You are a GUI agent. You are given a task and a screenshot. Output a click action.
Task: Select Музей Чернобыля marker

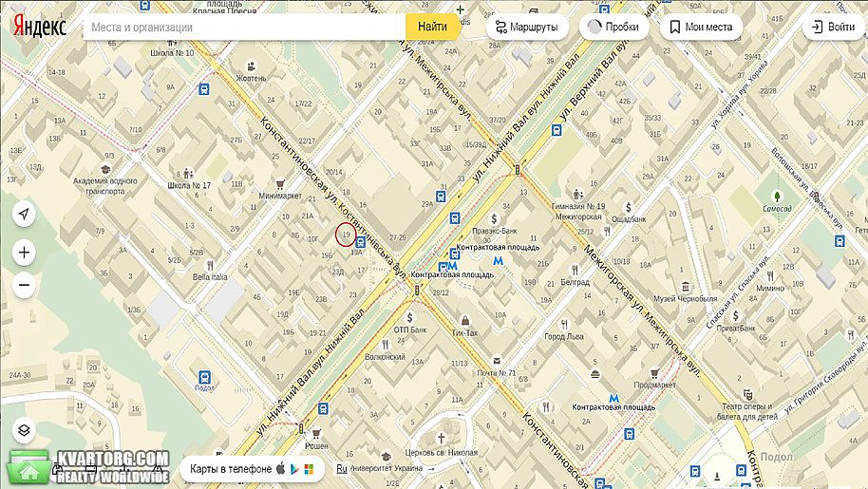tap(686, 287)
